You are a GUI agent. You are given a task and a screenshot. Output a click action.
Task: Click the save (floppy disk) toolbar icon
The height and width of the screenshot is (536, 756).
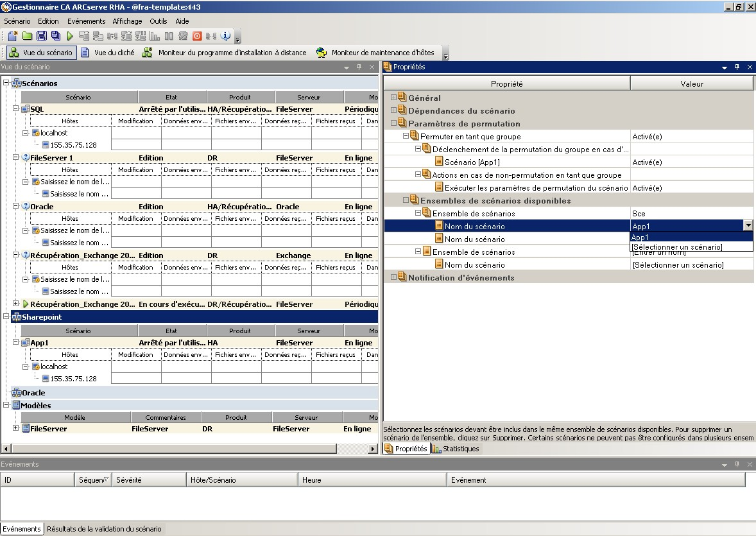pyautogui.click(x=42, y=36)
